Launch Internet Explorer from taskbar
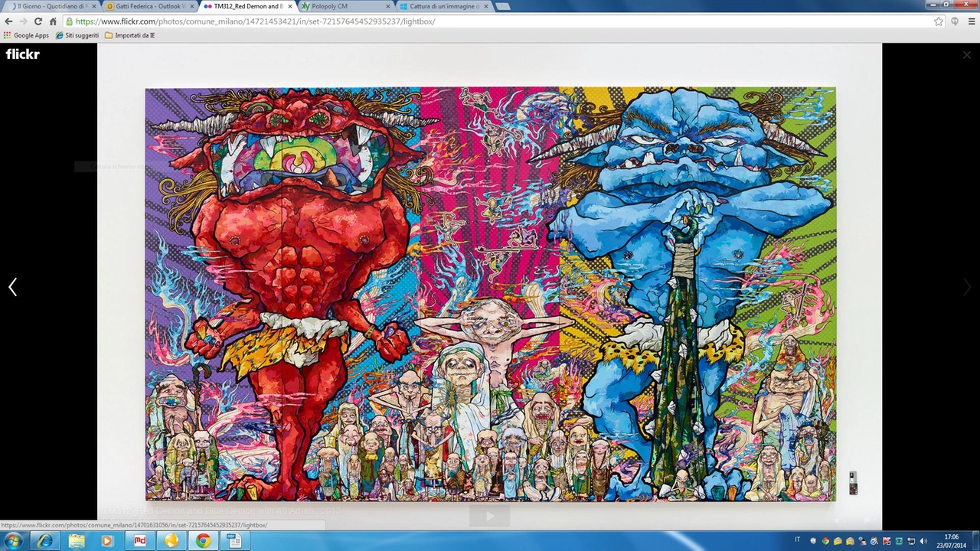The width and height of the screenshot is (980, 551). (x=45, y=541)
